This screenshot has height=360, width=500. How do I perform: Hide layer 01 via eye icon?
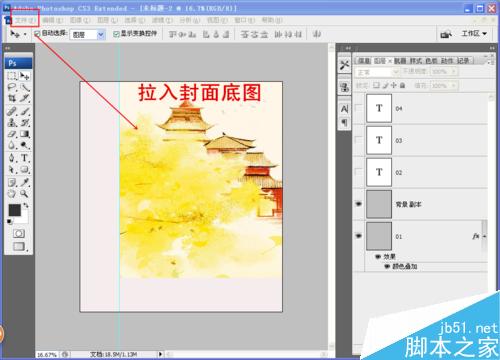point(359,236)
